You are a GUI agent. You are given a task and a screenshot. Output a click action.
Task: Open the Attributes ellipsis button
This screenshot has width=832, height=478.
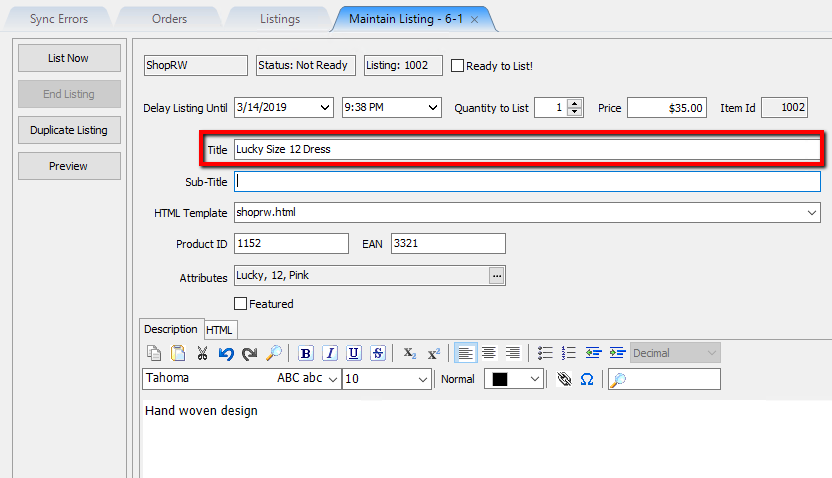click(497, 276)
